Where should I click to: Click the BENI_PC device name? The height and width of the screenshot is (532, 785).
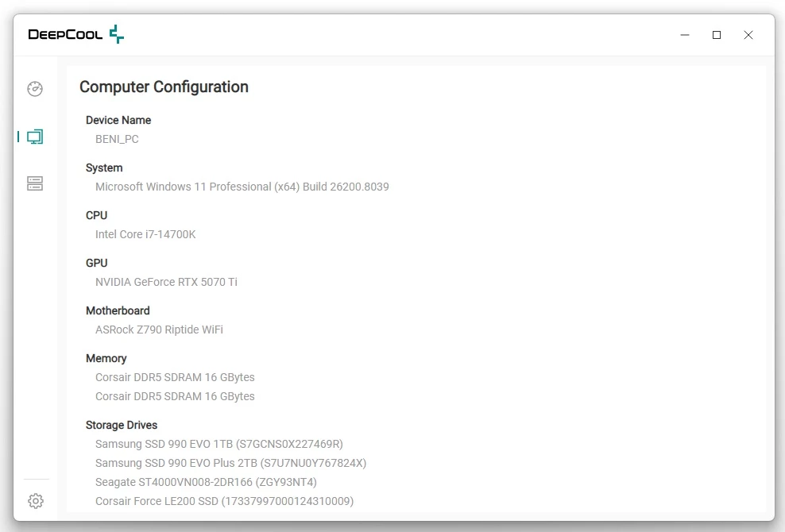117,139
